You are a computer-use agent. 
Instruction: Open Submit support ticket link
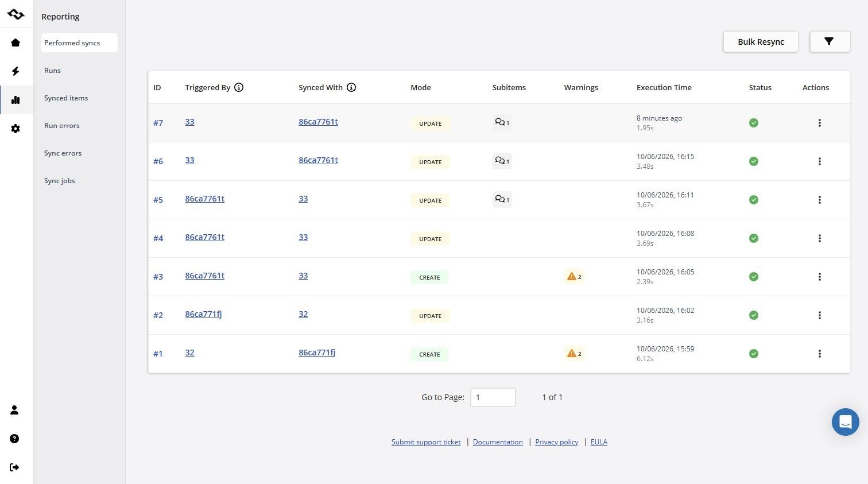pos(426,442)
